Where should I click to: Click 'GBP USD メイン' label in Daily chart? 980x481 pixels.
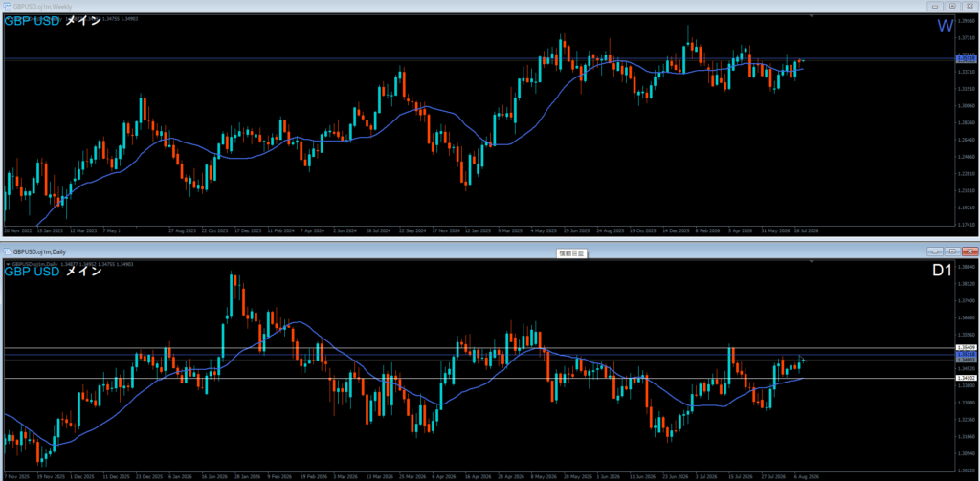pos(53,272)
